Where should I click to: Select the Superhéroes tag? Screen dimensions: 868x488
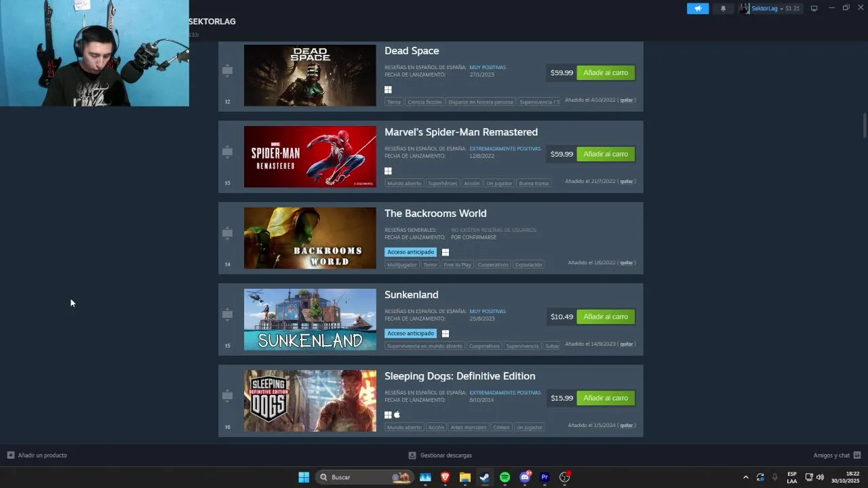tap(443, 183)
